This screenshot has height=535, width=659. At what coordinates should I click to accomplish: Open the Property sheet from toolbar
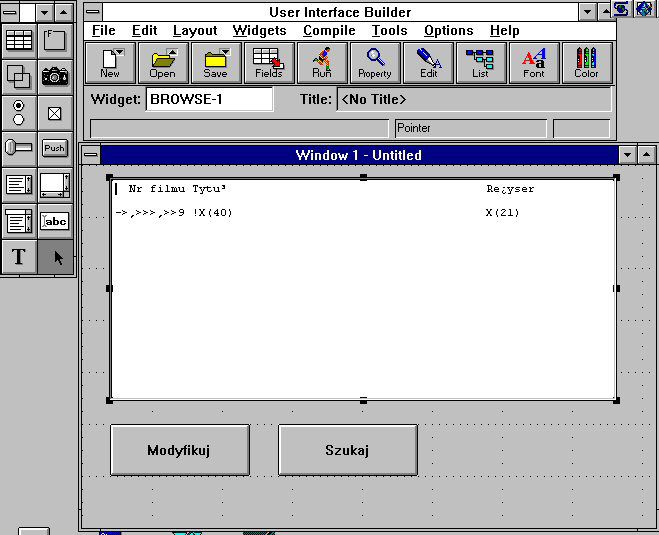click(x=375, y=62)
